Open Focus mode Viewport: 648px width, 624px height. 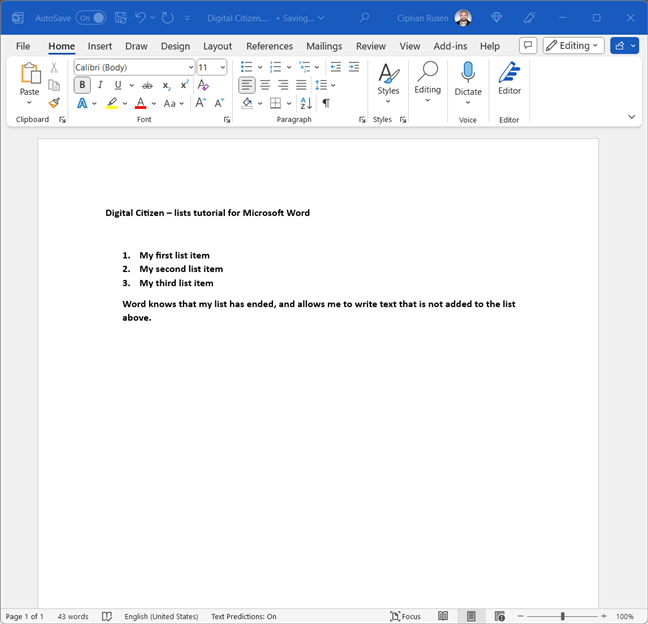pyautogui.click(x=405, y=616)
